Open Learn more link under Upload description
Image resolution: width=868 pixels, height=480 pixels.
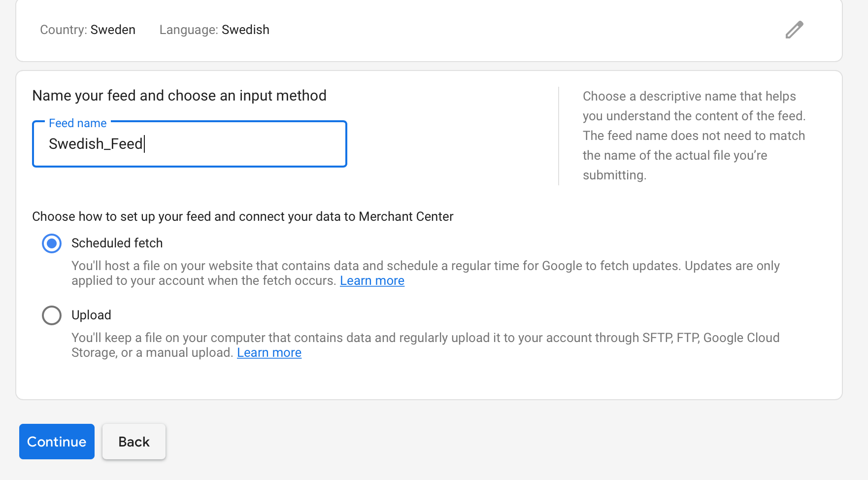269,353
